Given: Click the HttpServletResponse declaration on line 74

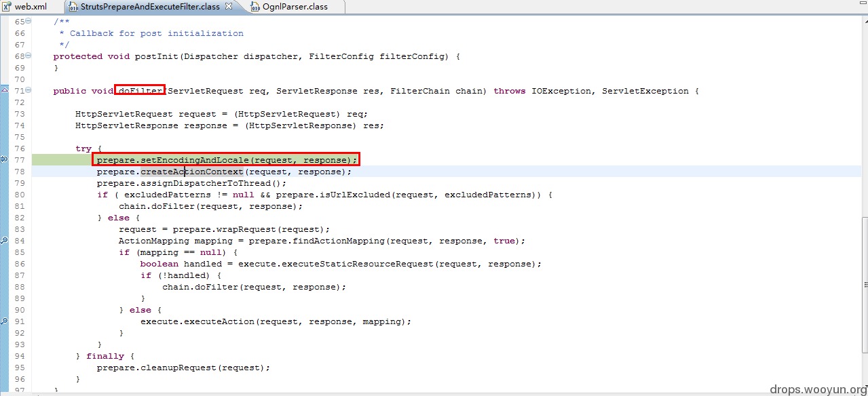Looking at the screenshot, I should pyautogui.click(x=229, y=125).
